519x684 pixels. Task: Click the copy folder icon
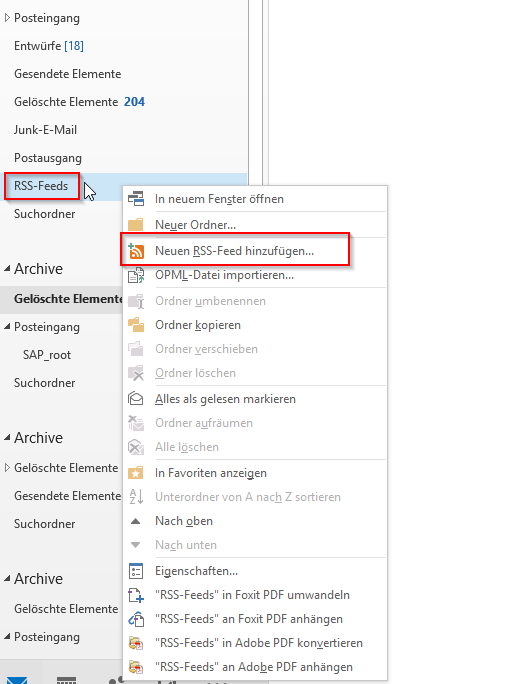pyautogui.click(x=136, y=325)
